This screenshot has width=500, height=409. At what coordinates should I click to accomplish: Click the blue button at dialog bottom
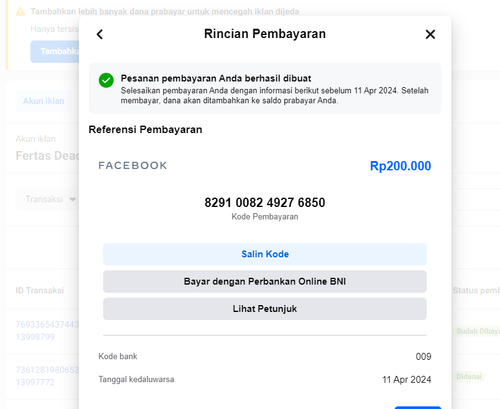coord(418,407)
